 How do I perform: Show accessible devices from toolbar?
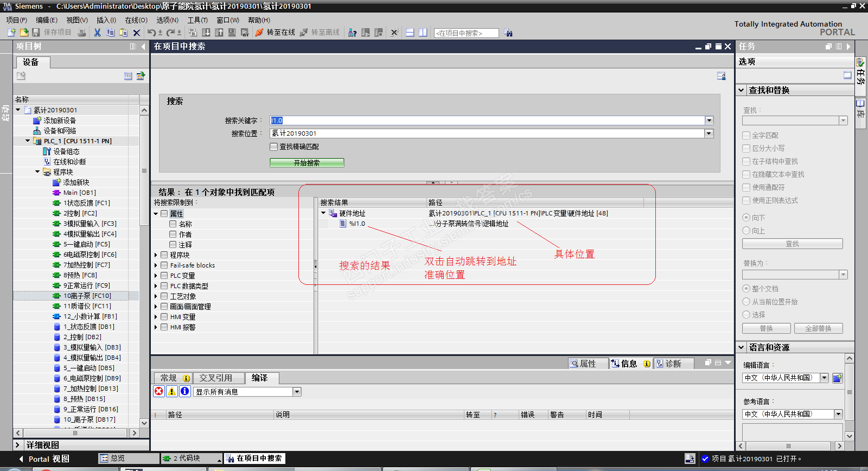(x=353, y=33)
